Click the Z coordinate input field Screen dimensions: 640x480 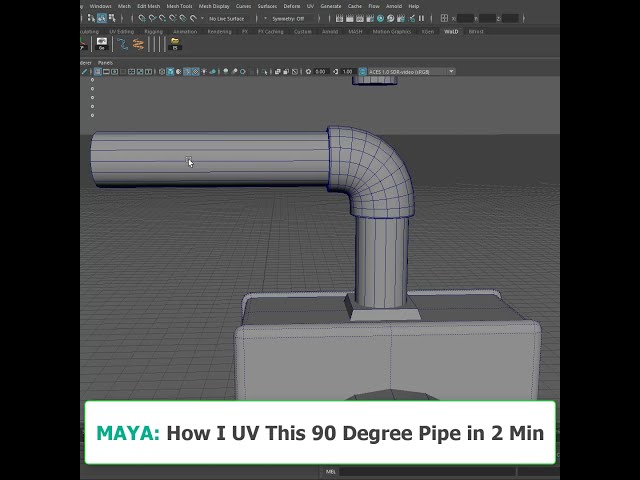[x=510, y=18]
